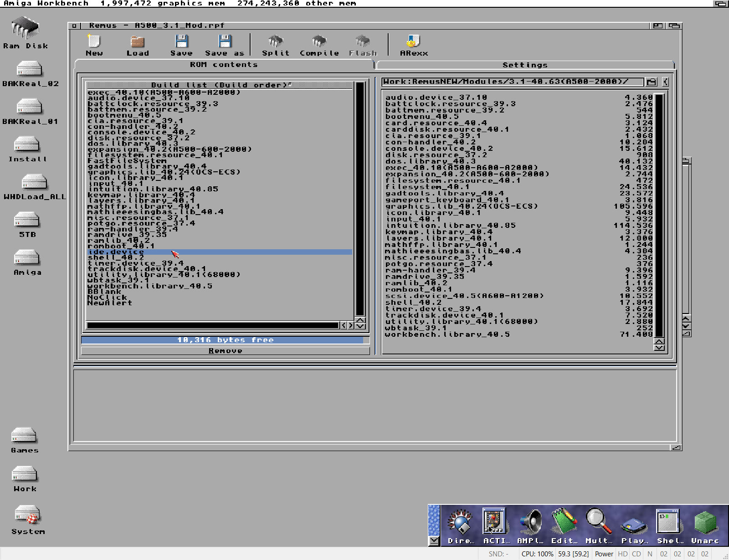
Task: Collapse the dock with its arrow button
Action: point(434,541)
